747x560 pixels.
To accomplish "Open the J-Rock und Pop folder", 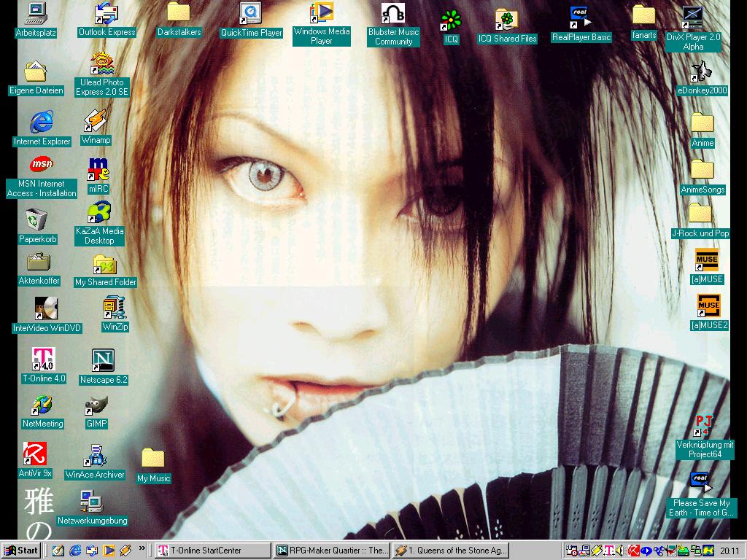I will (x=700, y=221).
